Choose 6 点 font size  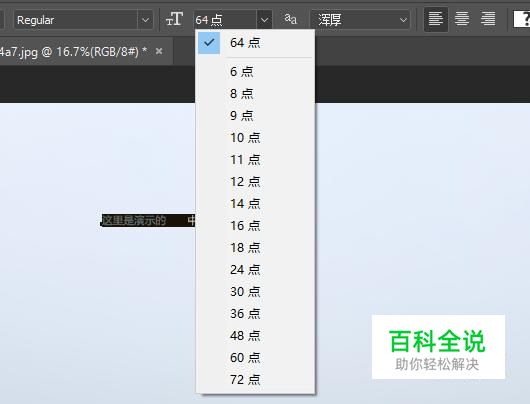point(255,72)
